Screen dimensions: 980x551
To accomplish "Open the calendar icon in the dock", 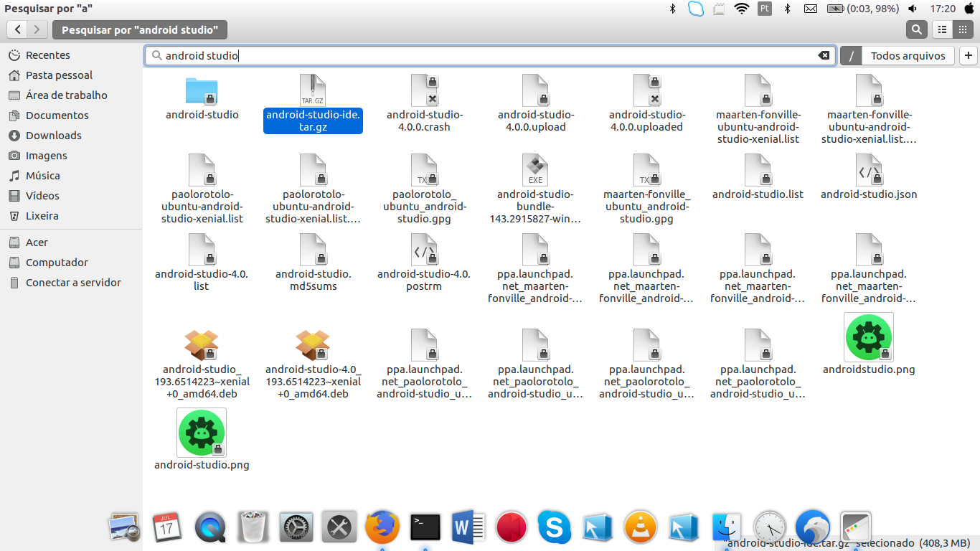I will click(166, 528).
